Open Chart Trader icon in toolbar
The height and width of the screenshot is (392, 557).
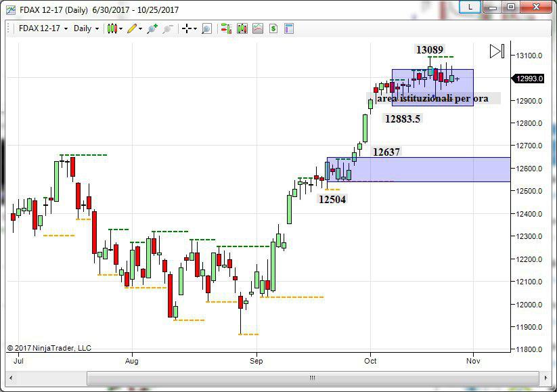pos(226,28)
